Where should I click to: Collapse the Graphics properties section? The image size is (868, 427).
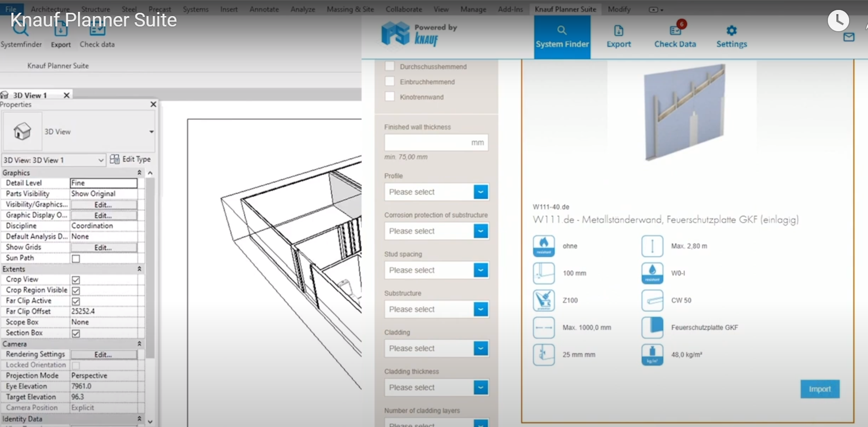tap(139, 173)
